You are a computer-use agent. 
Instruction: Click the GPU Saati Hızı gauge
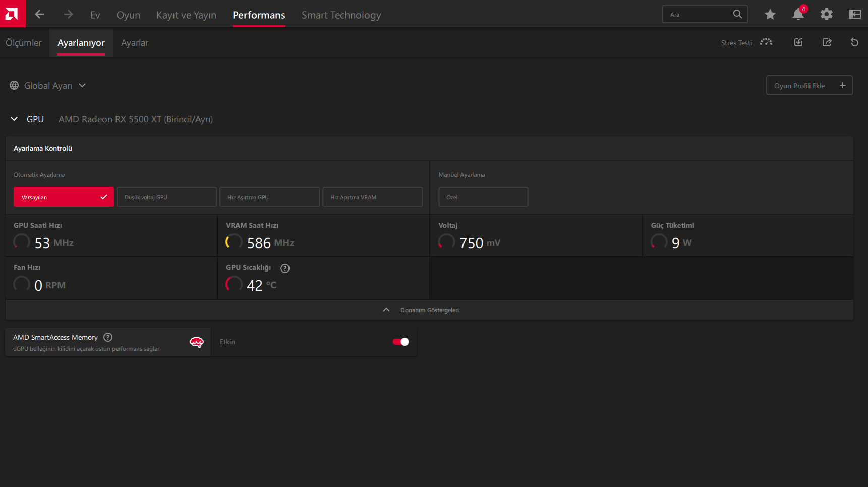point(22,242)
